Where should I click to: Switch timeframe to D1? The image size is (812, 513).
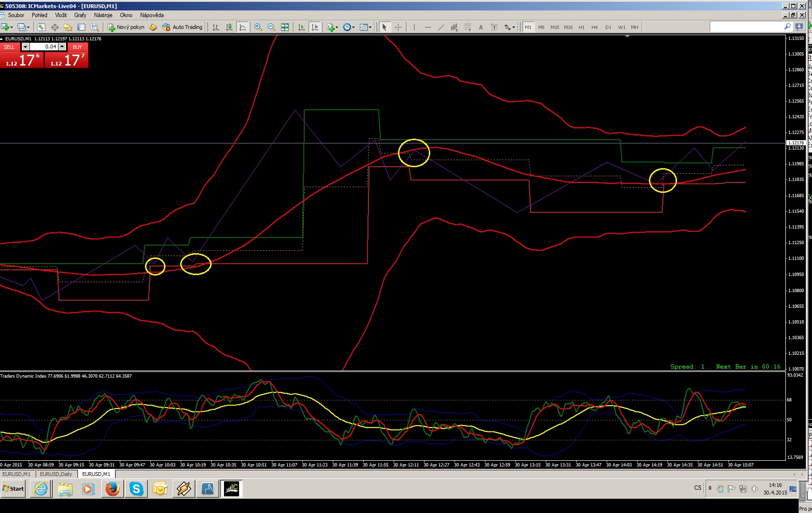point(608,27)
